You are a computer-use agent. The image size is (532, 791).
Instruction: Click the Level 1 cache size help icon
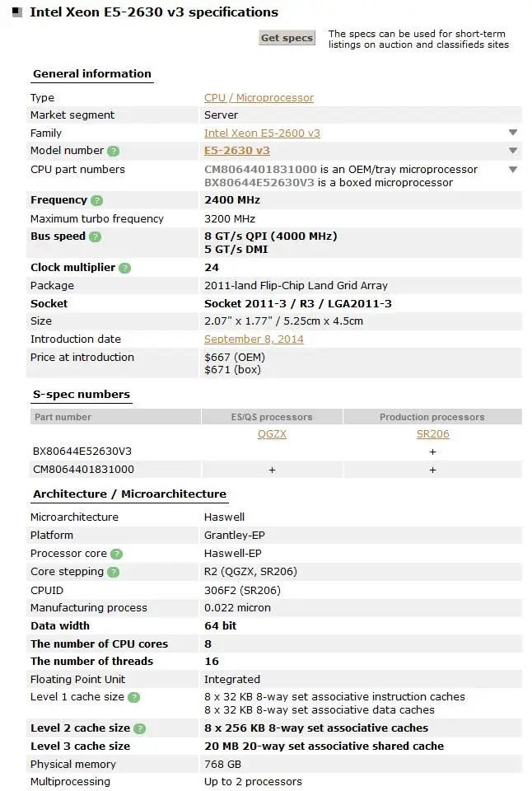tap(133, 698)
